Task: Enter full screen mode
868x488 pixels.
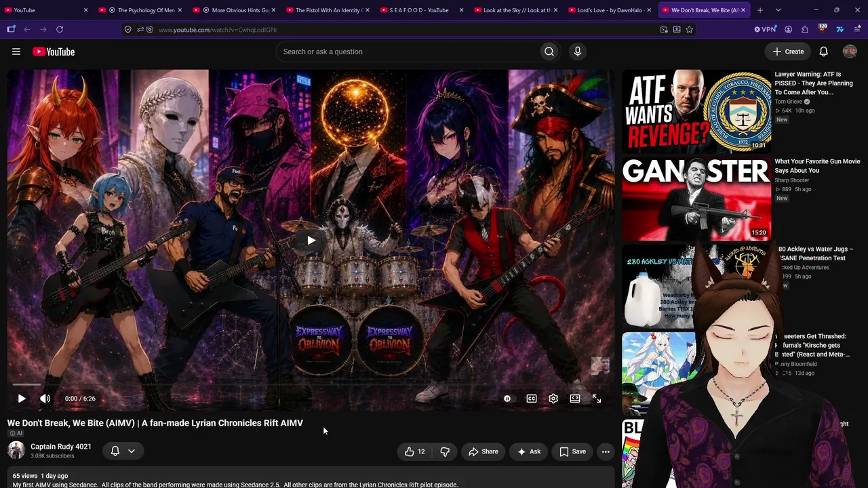Action: point(597,399)
